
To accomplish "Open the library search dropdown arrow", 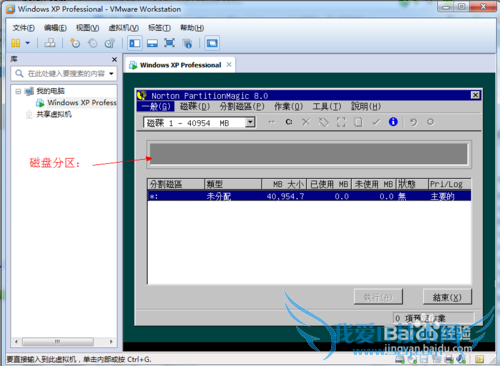I will (x=111, y=74).
